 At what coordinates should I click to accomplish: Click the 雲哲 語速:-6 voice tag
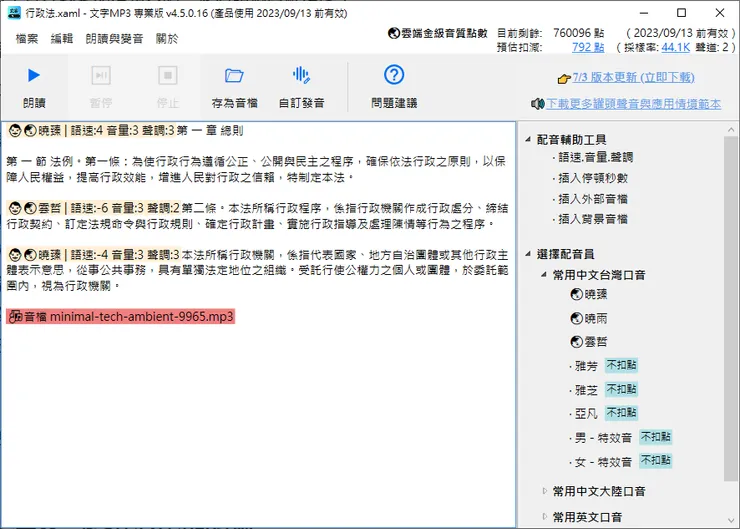[93, 208]
